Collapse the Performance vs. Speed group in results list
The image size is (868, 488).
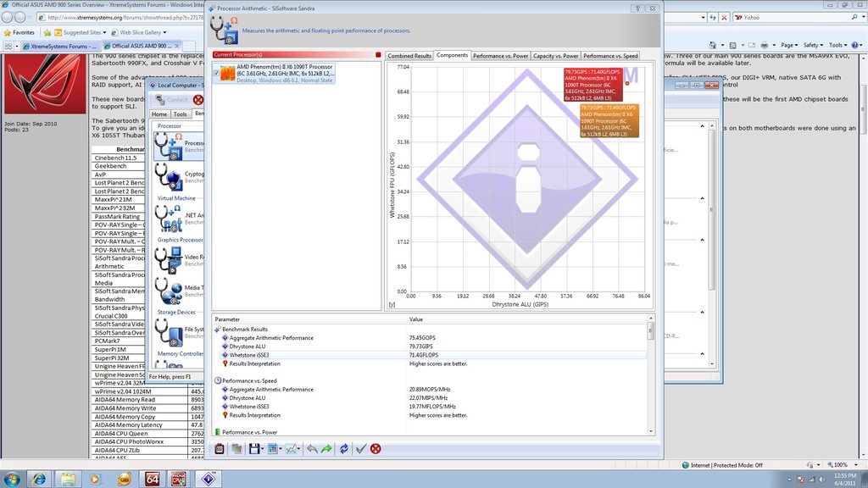[218, 380]
